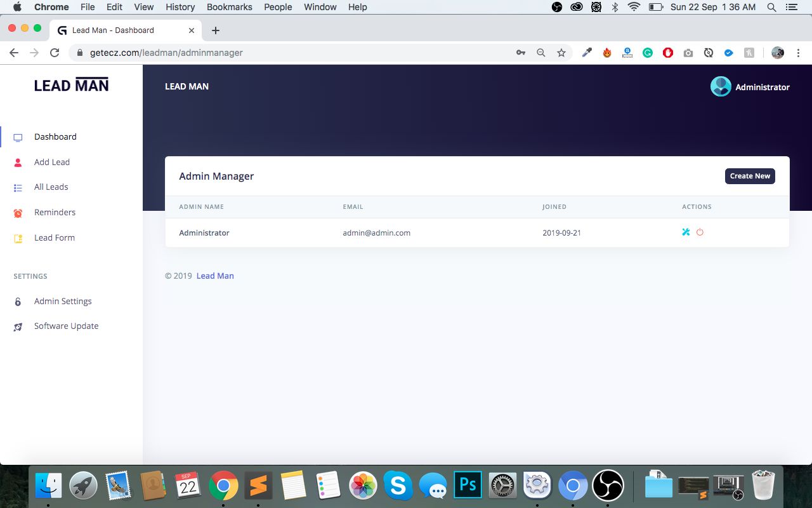This screenshot has width=812, height=508.
Task: Click the Wi-Fi icon in menu bar
Action: point(634,7)
